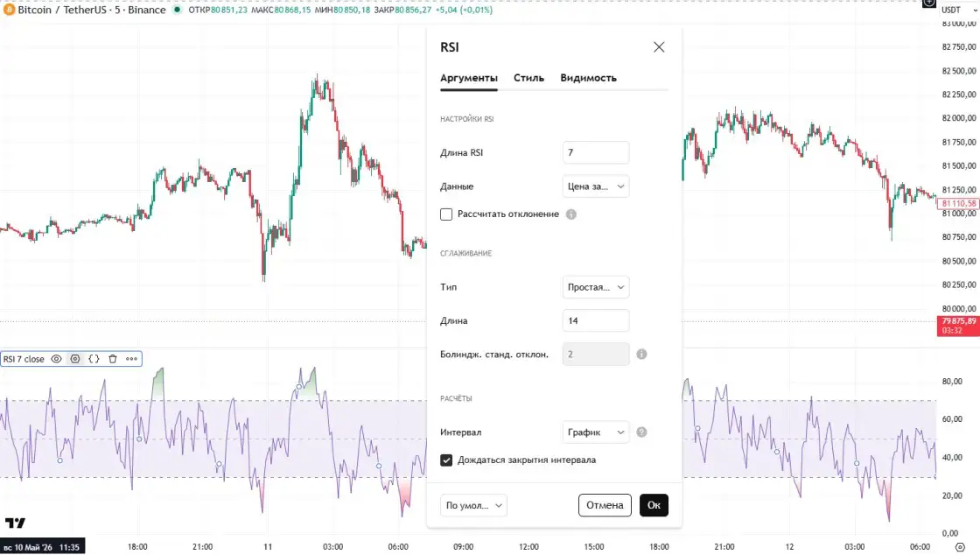The image size is (980, 555).
Task: Open Интервал График dropdown
Action: point(596,432)
